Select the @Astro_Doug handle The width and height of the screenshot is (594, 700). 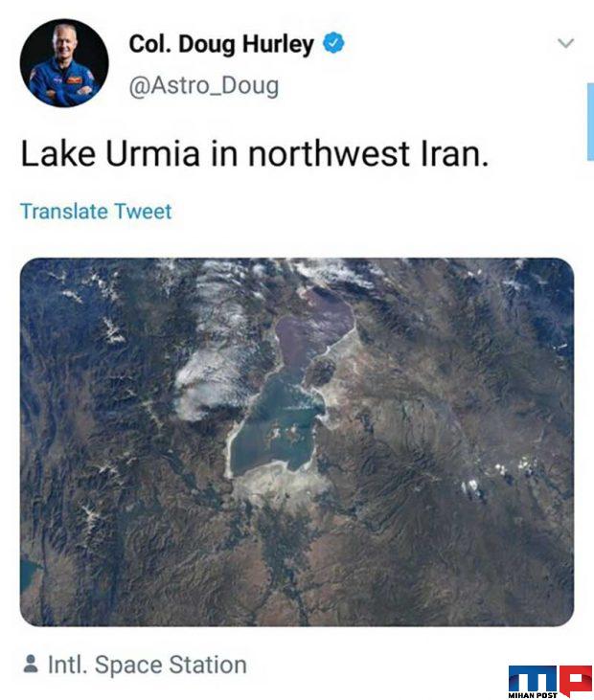tap(204, 86)
